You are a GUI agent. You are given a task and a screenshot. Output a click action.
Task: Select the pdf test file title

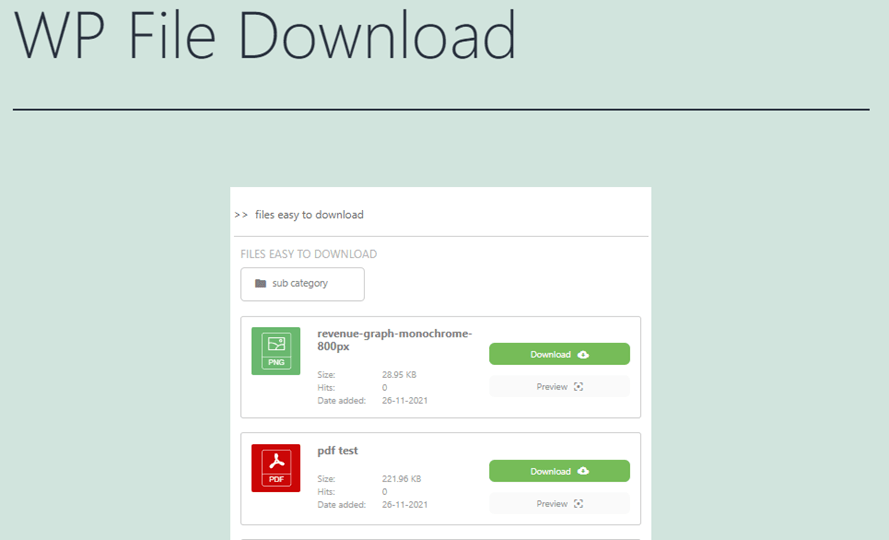(x=337, y=451)
